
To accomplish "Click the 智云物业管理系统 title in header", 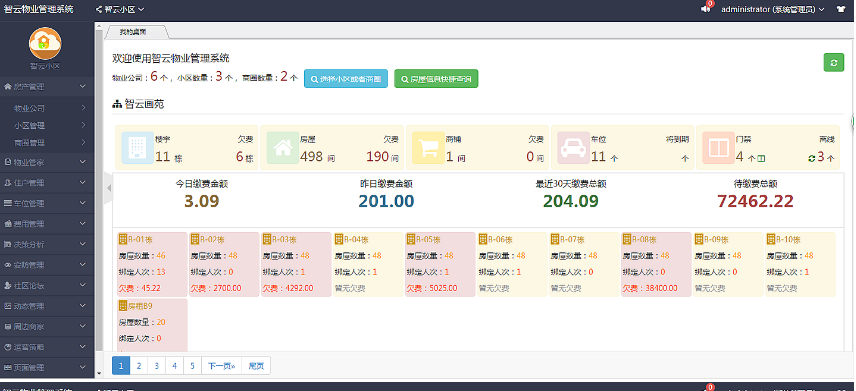I will pyautogui.click(x=38, y=9).
